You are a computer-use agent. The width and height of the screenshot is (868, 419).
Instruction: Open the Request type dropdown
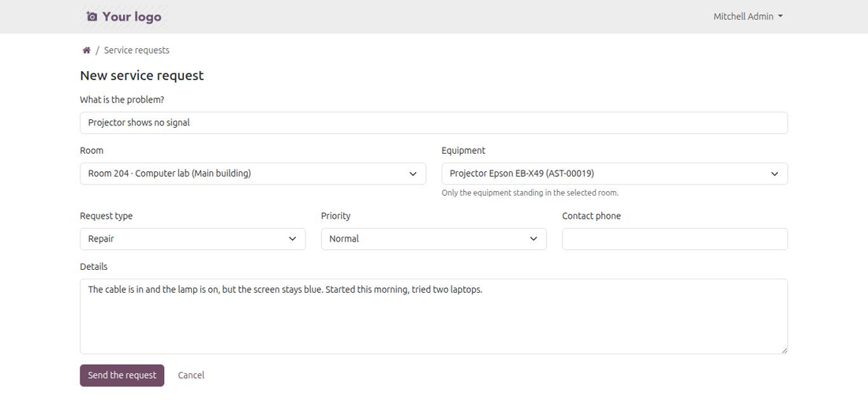click(193, 239)
